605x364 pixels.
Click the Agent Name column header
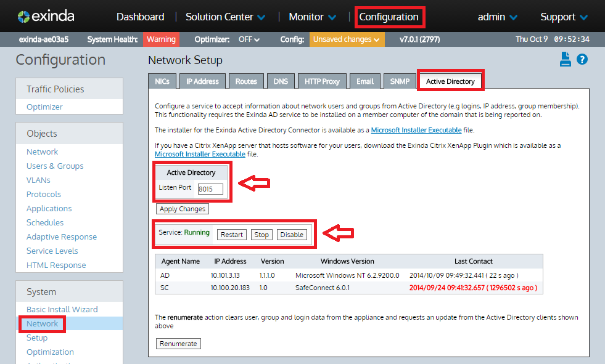(x=181, y=261)
